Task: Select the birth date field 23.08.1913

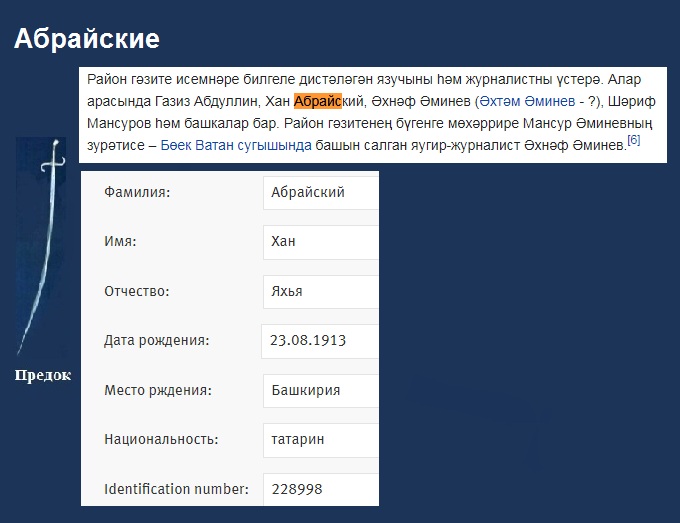Action: point(320,341)
